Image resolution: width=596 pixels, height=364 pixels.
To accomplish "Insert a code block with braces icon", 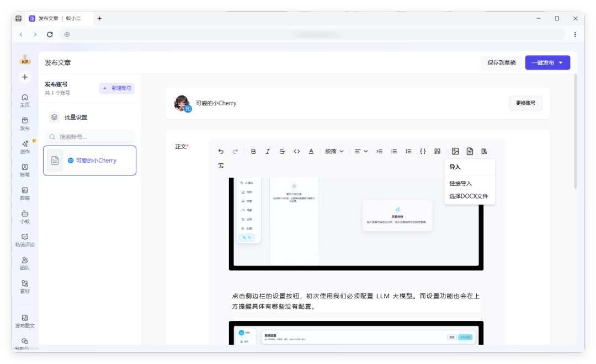I will pos(423,151).
